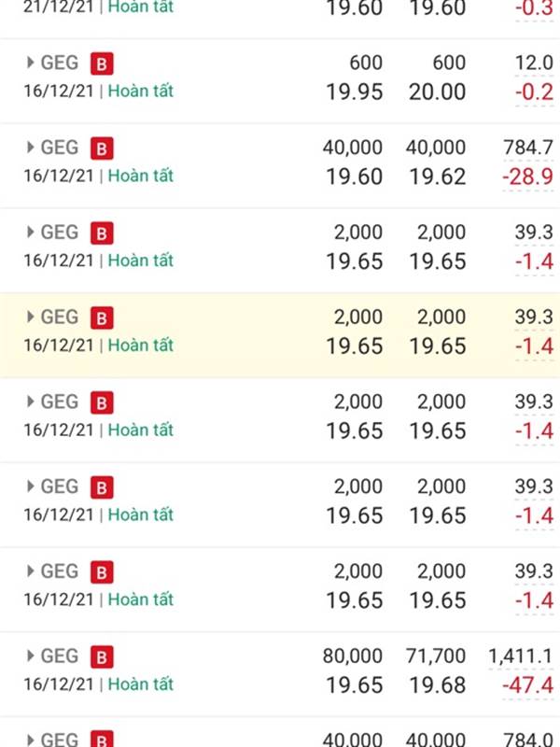Tap the GEG ticker in the highlighted row

60,317
